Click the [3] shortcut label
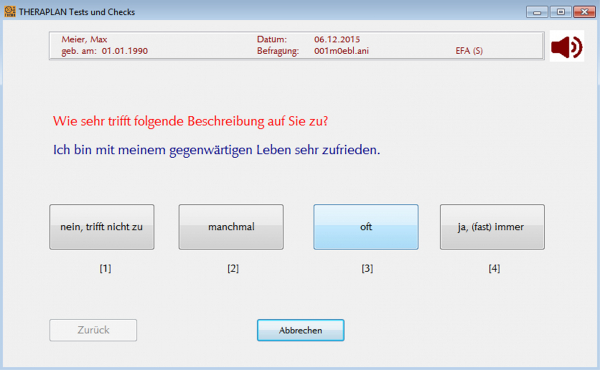The height and width of the screenshot is (370, 600). 367,268
